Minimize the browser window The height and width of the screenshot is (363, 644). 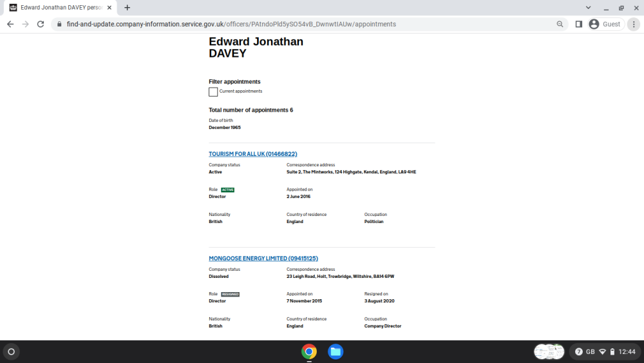[606, 8]
